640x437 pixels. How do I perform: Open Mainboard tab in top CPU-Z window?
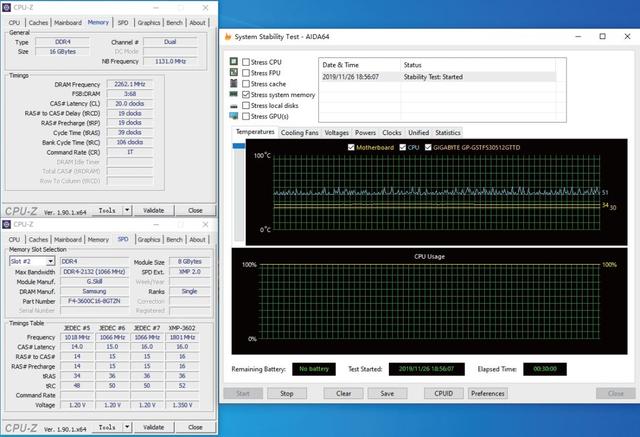point(68,23)
